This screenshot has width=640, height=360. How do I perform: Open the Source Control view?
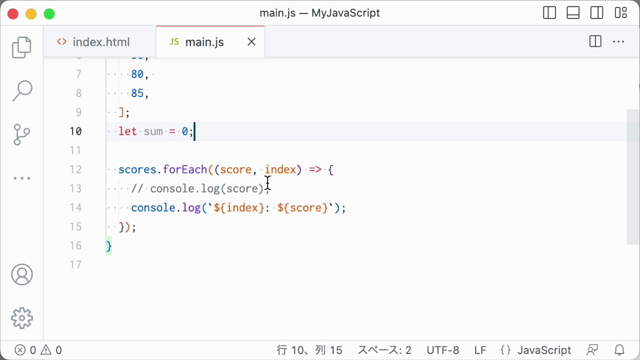point(22,135)
